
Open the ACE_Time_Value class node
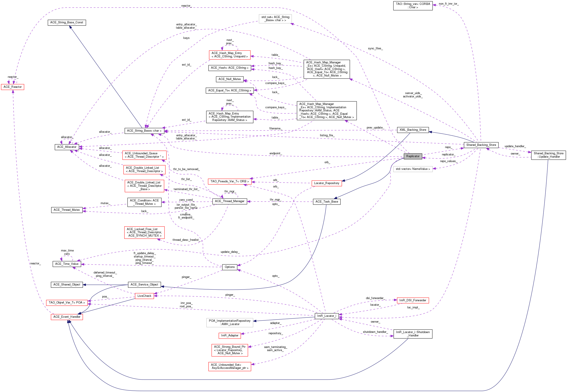(x=67, y=264)
